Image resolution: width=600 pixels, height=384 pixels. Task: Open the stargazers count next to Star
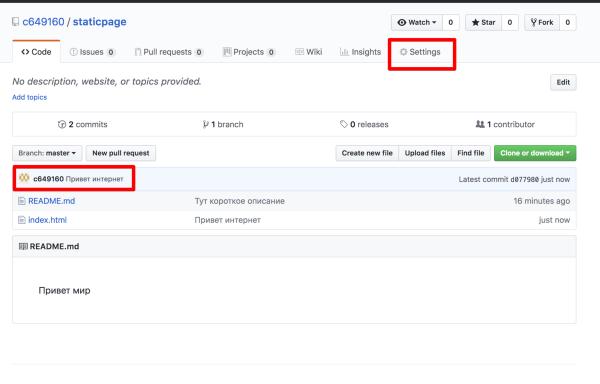pyautogui.click(x=510, y=23)
